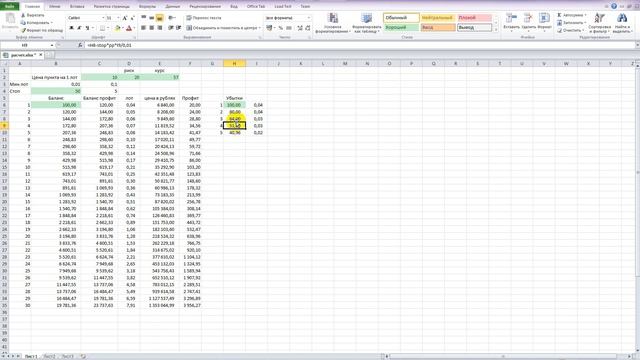Select the Лист3 sheet tab
Image resolution: width=640 pixels, height=360 pixels.
pyautogui.click(x=68, y=356)
